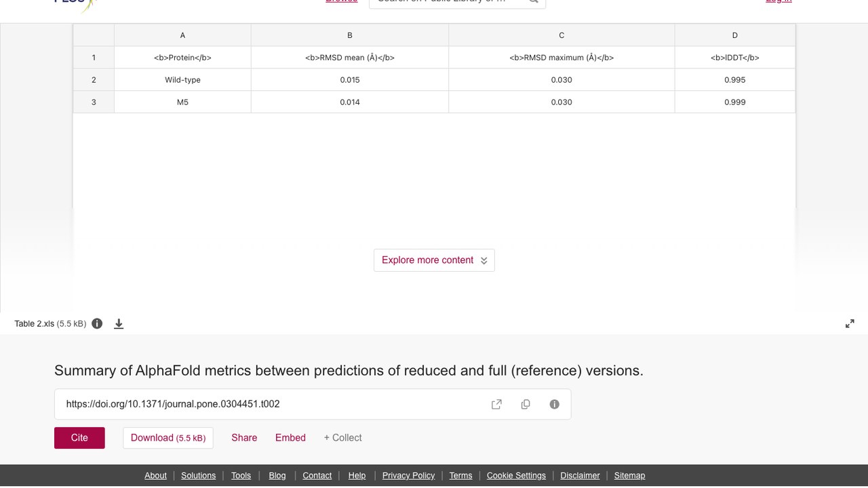Screen dimensions: 868x488
Task: Select column header B in the table
Action: pos(350,35)
